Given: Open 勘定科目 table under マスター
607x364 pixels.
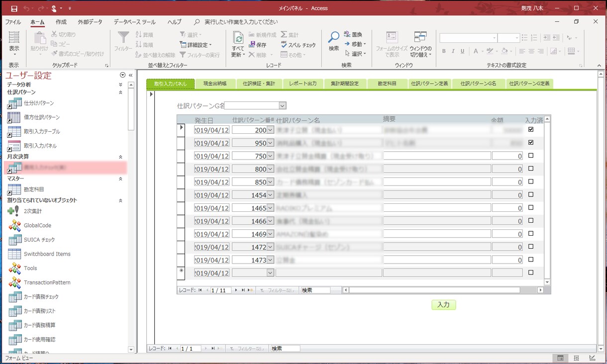Looking at the screenshot, I should coord(26,189).
